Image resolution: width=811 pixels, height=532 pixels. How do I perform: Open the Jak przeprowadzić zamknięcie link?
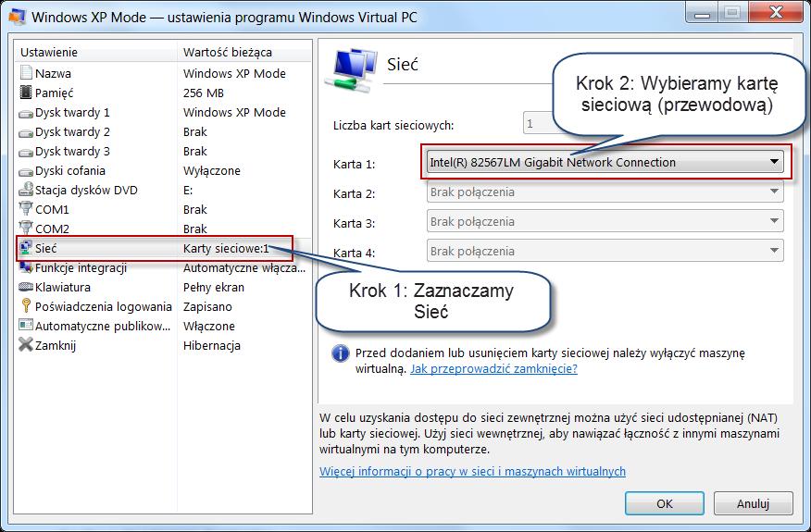pyautogui.click(x=493, y=368)
